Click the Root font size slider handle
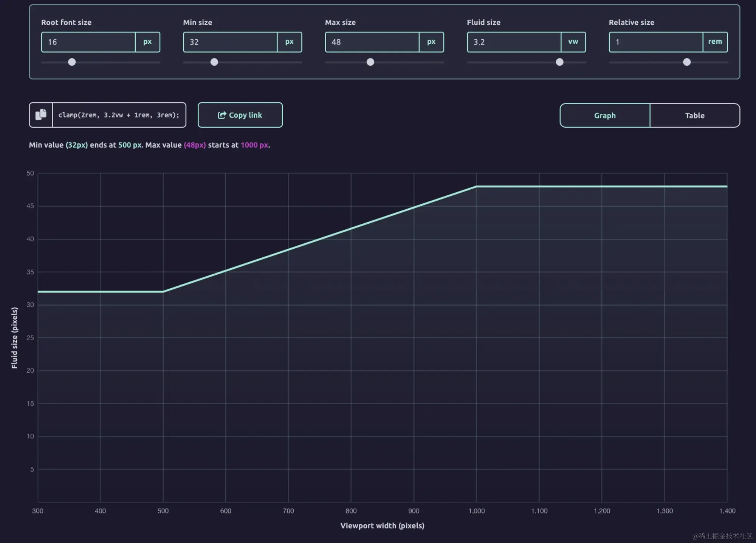This screenshot has height=543, width=756. tap(72, 62)
